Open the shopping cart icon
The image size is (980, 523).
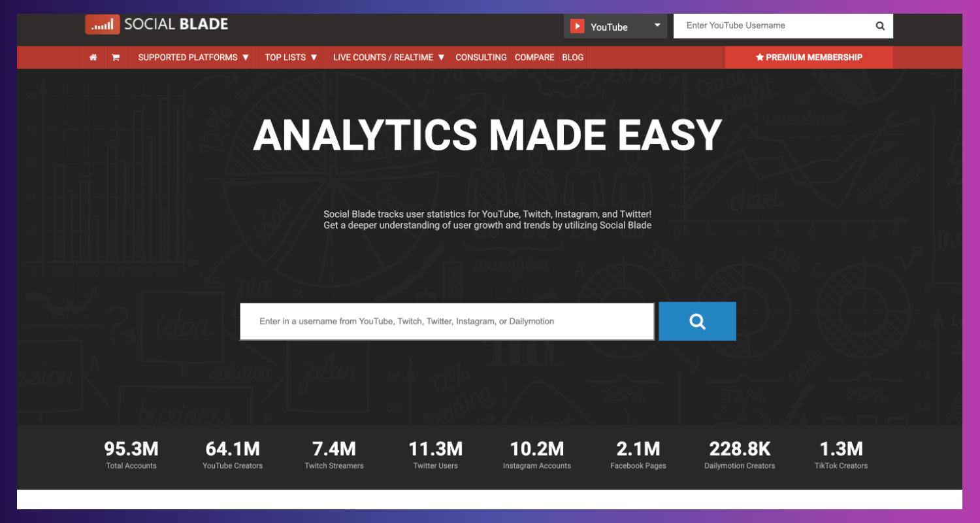click(x=116, y=58)
